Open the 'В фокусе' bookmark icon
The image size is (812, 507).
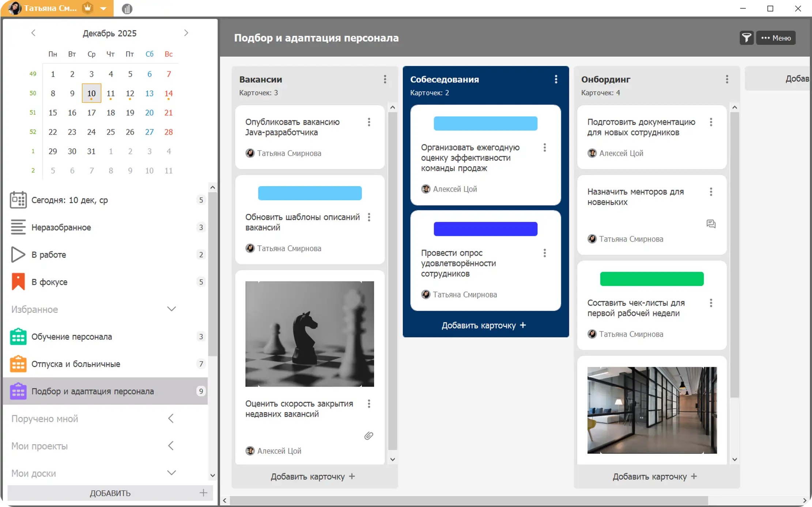(18, 282)
